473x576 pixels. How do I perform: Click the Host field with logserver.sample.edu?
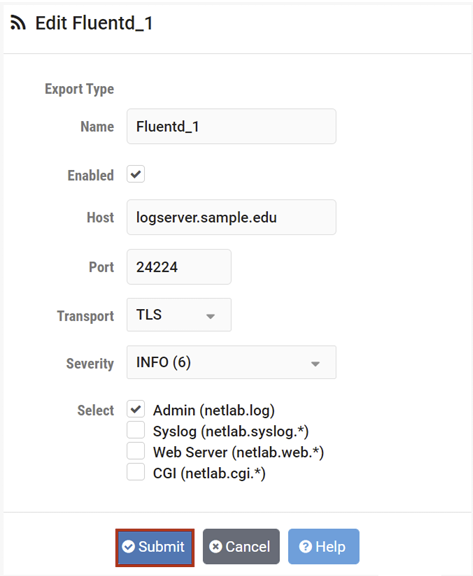(231, 217)
